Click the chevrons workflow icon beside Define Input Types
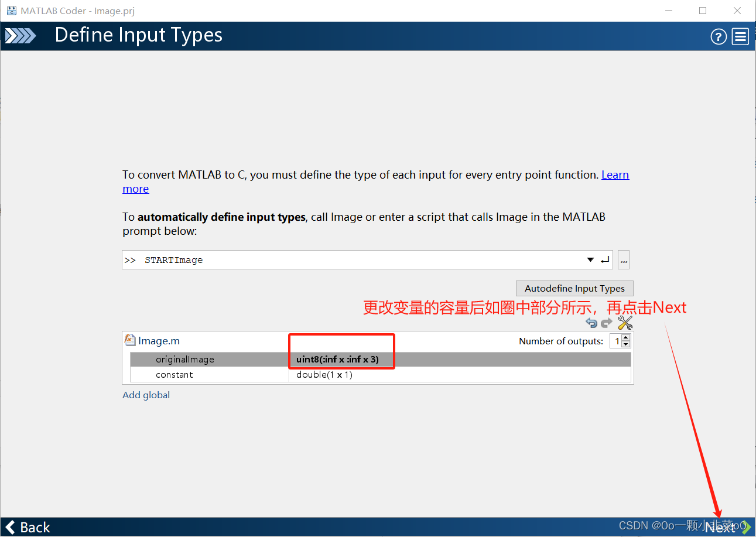The width and height of the screenshot is (756, 537). pos(20,36)
